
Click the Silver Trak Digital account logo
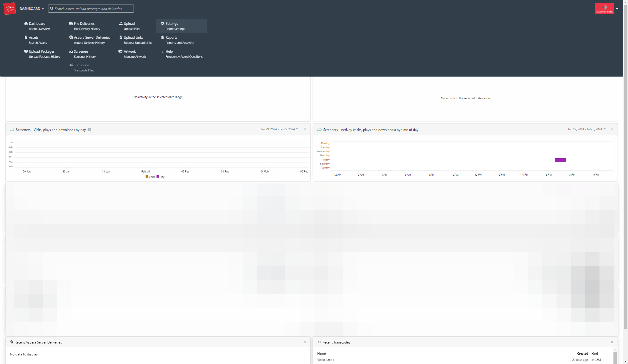point(604,9)
